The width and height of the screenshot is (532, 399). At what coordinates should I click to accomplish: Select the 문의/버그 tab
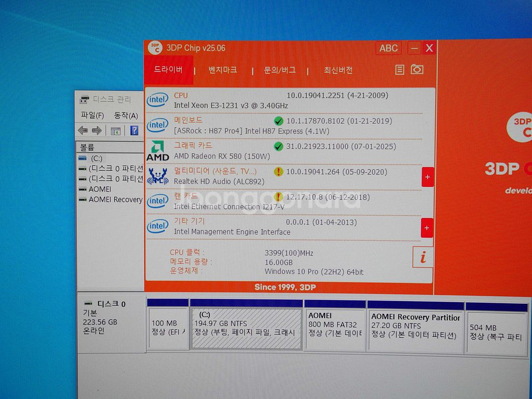coord(280,70)
